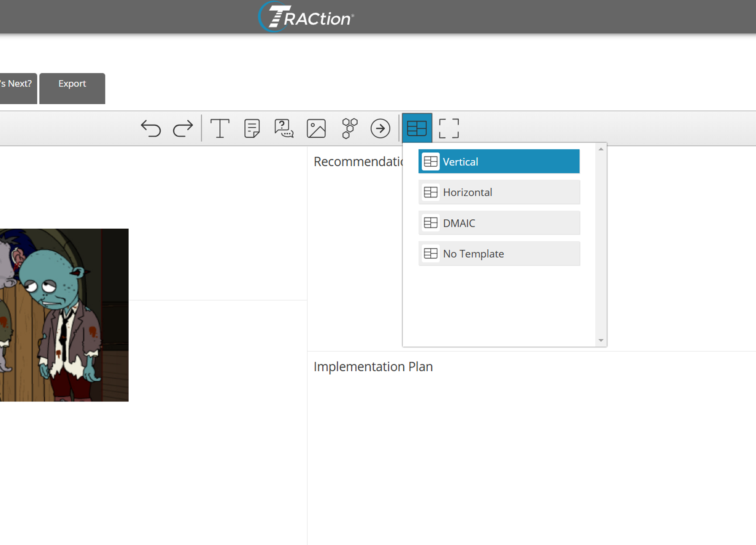Click the circled right-arrow icon

tap(381, 128)
